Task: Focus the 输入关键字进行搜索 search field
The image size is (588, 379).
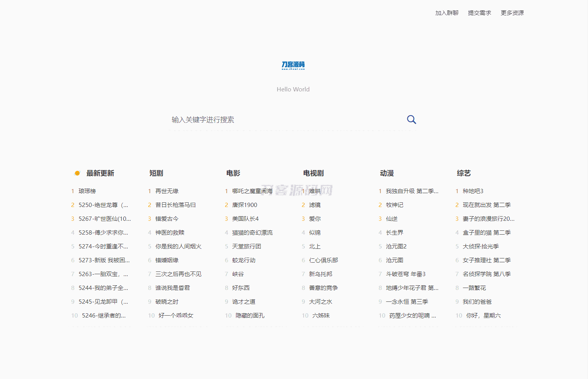Action: 284,120
